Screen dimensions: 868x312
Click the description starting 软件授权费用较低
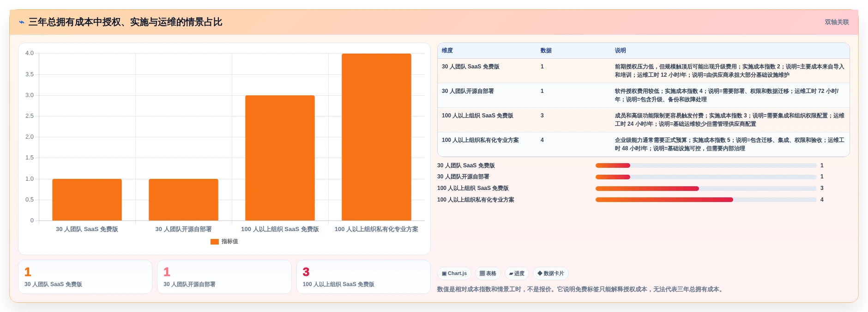click(x=727, y=95)
